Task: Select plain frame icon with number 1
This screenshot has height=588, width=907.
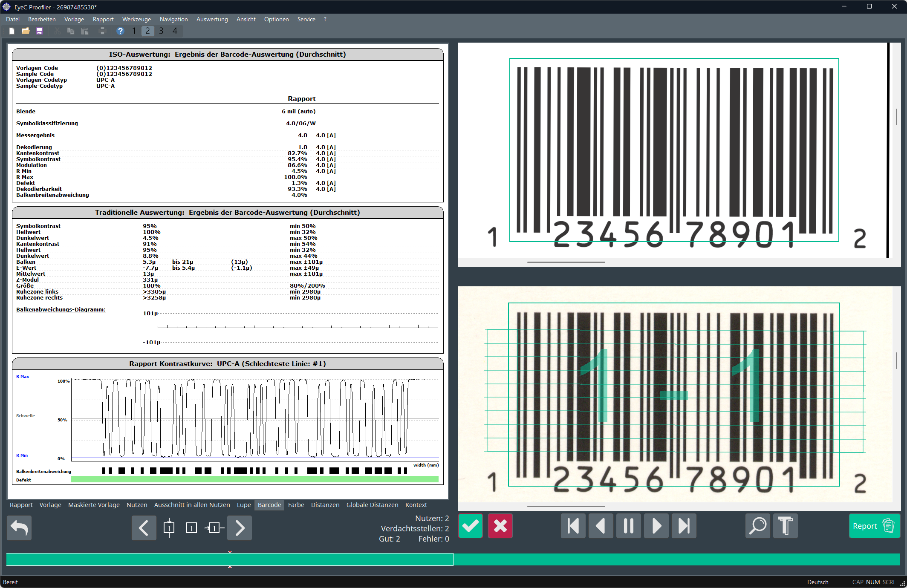Action: pyautogui.click(x=191, y=528)
